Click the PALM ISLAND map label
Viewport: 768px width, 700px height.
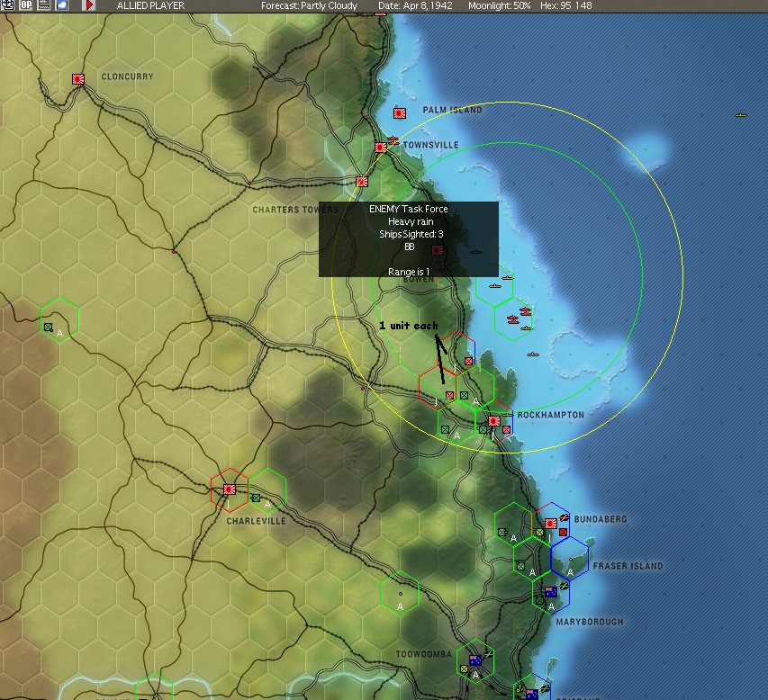point(452,110)
